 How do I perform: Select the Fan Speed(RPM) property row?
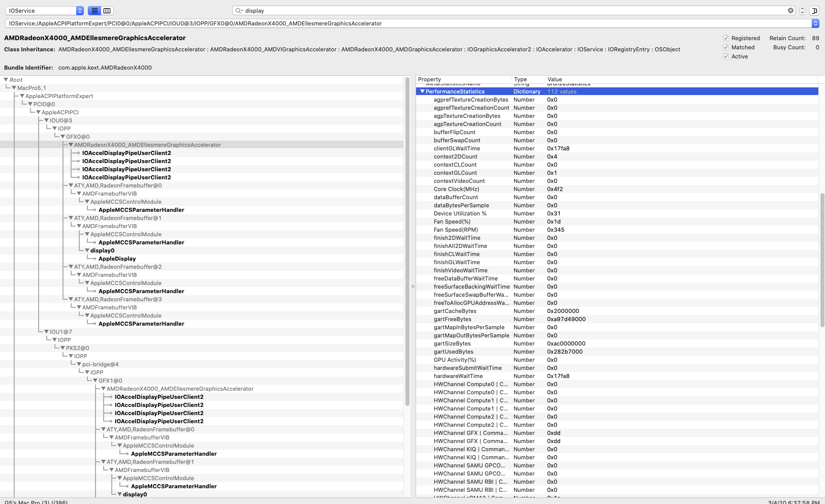617,230
